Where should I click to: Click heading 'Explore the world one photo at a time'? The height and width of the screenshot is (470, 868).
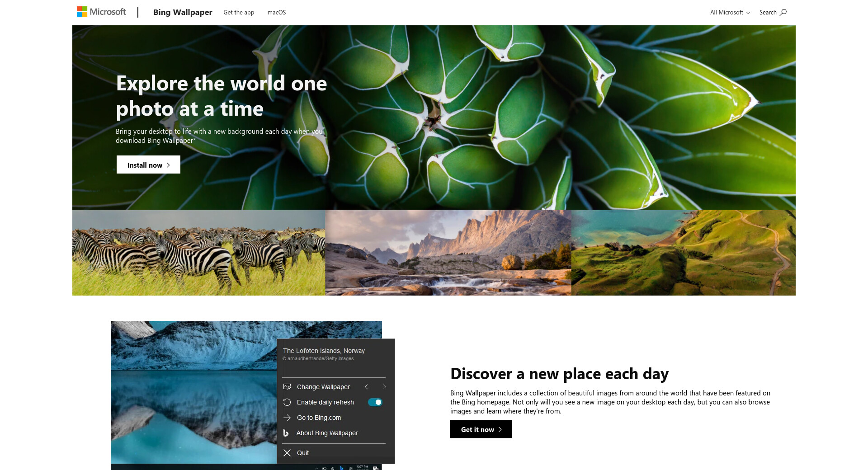click(222, 96)
